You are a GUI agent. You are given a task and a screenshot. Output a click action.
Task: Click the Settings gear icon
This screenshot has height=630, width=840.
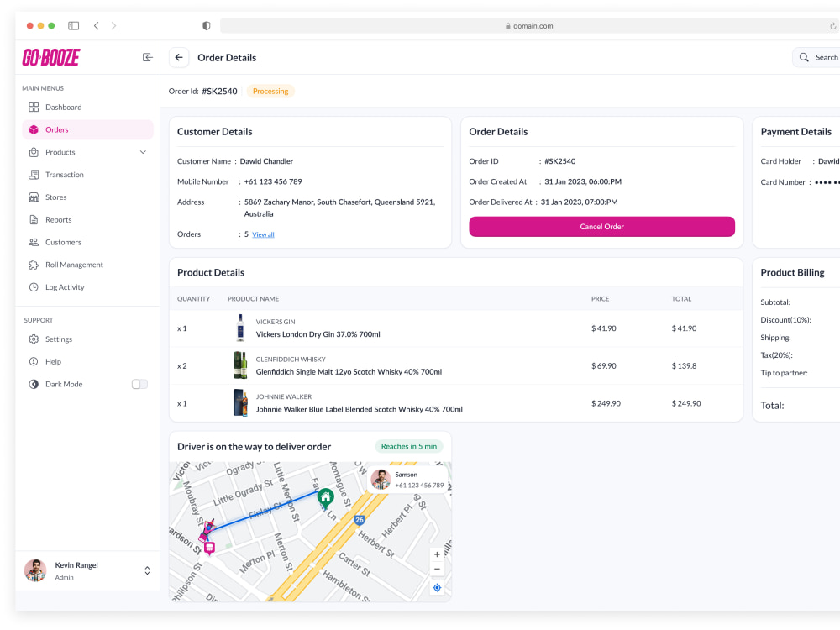coord(34,339)
